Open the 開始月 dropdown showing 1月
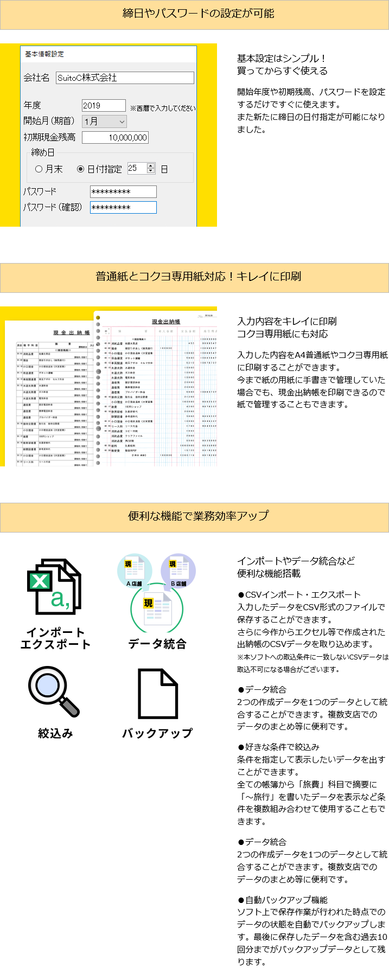Viewport: 389px width, 980px height. click(105, 121)
